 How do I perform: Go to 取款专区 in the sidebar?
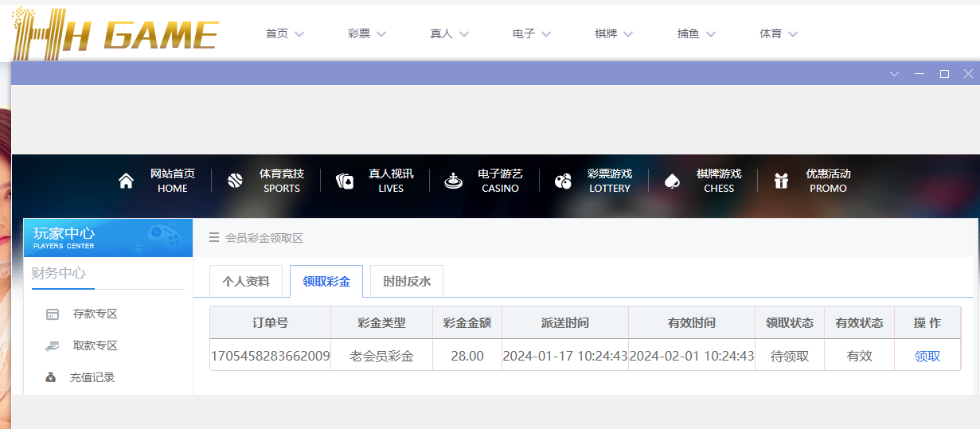95,346
